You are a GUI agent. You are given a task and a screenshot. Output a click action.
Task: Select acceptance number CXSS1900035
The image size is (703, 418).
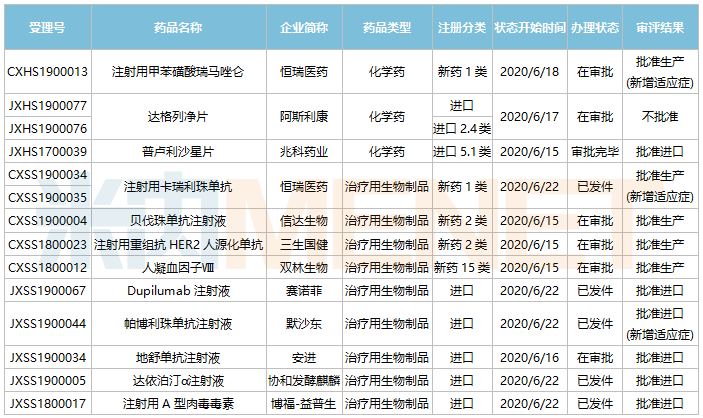click(x=48, y=197)
